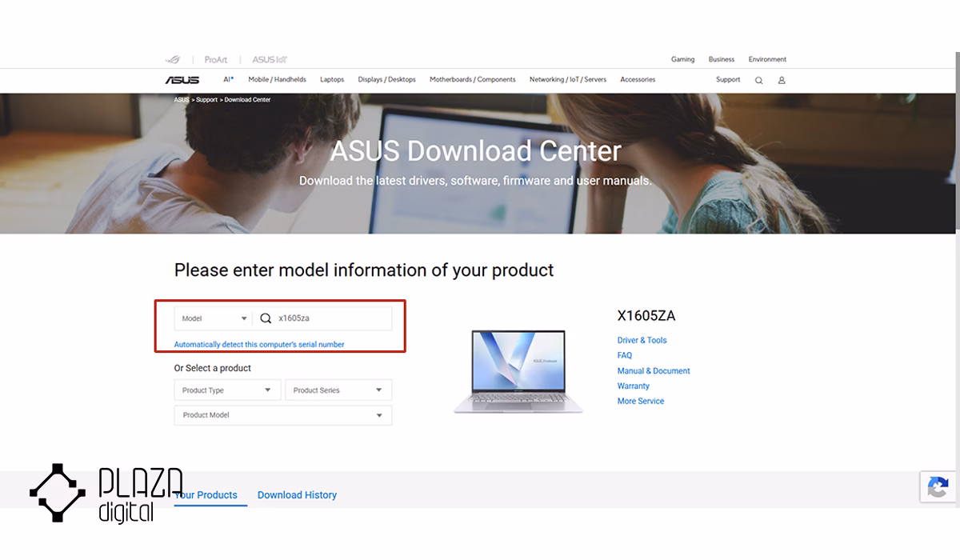
Task: Open the More Service link
Action: [641, 401]
